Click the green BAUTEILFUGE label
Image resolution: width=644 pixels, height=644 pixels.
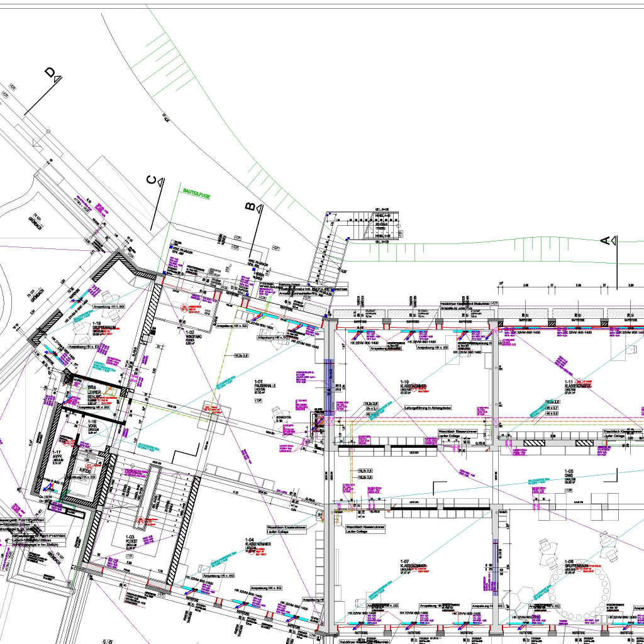click(196, 196)
